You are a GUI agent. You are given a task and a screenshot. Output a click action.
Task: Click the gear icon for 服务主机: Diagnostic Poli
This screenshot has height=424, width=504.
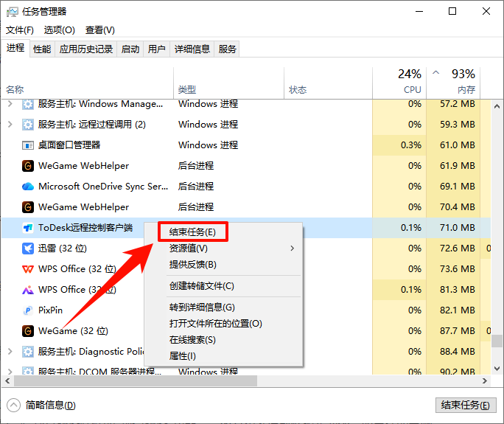28,352
